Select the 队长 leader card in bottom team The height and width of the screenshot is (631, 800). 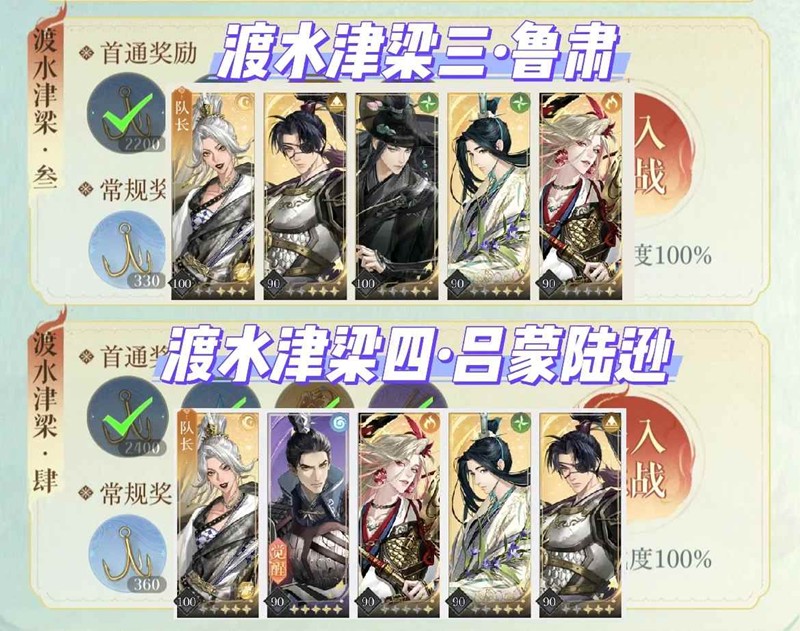click(218, 514)
